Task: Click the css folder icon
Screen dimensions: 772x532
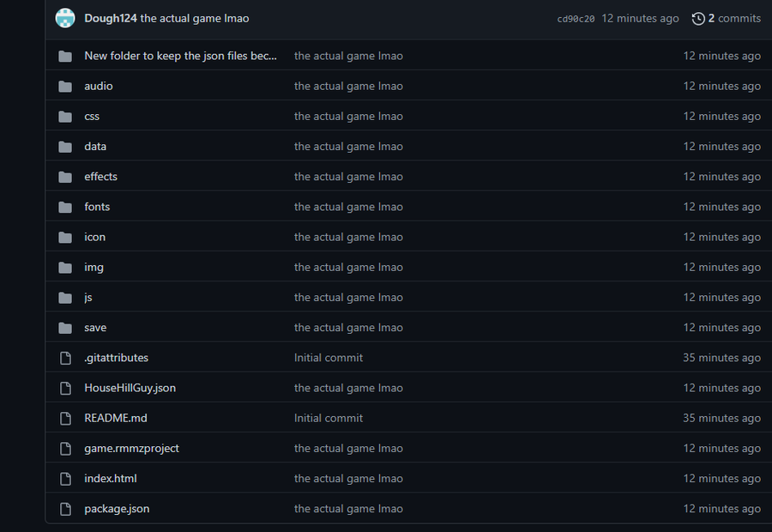Action: [x=65, y=117]
